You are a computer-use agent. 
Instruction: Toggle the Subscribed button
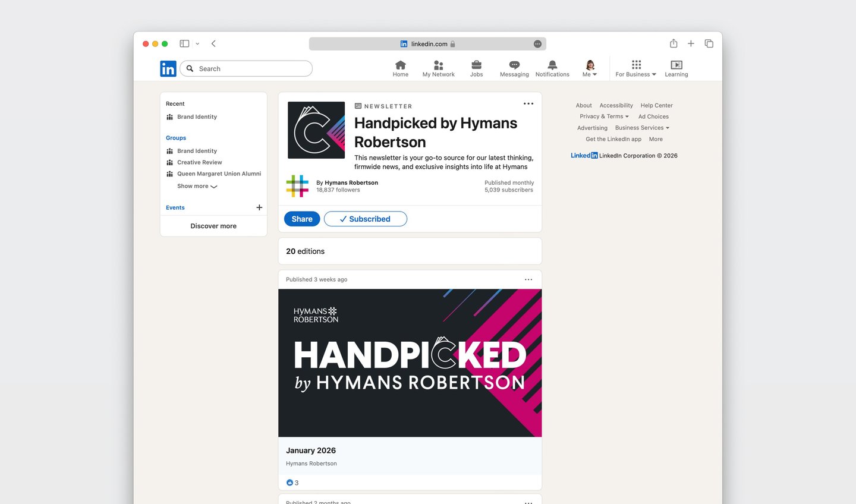click(366, 219)
